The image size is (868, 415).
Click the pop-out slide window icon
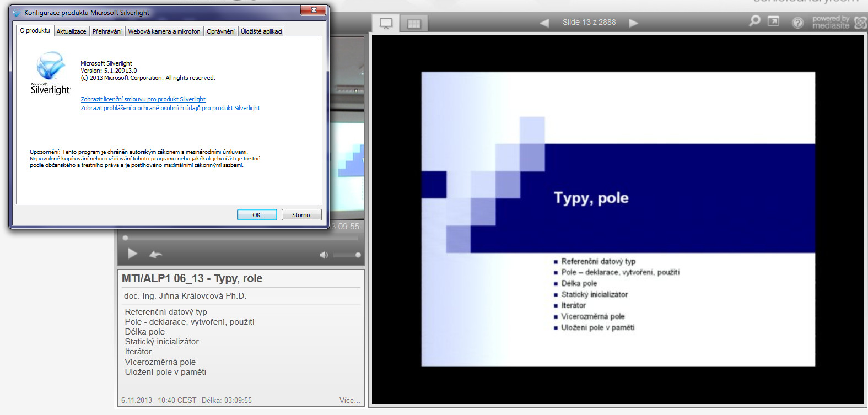(774, 21)
